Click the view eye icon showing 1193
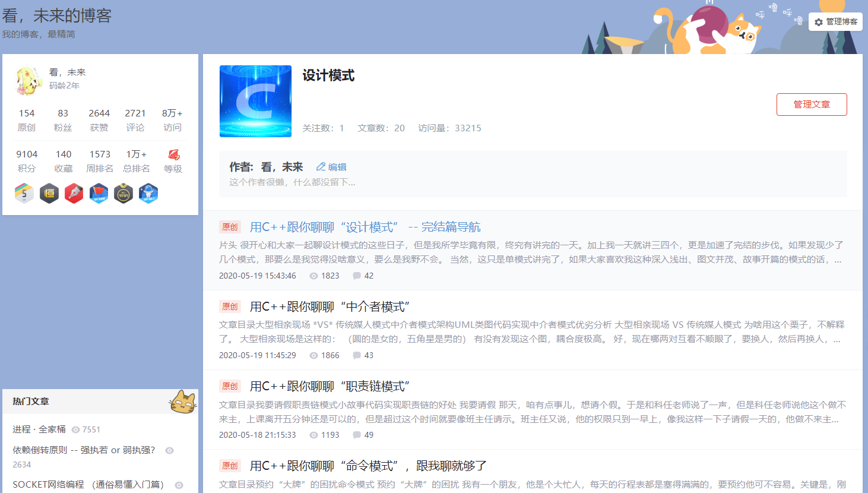 [313, 435]
